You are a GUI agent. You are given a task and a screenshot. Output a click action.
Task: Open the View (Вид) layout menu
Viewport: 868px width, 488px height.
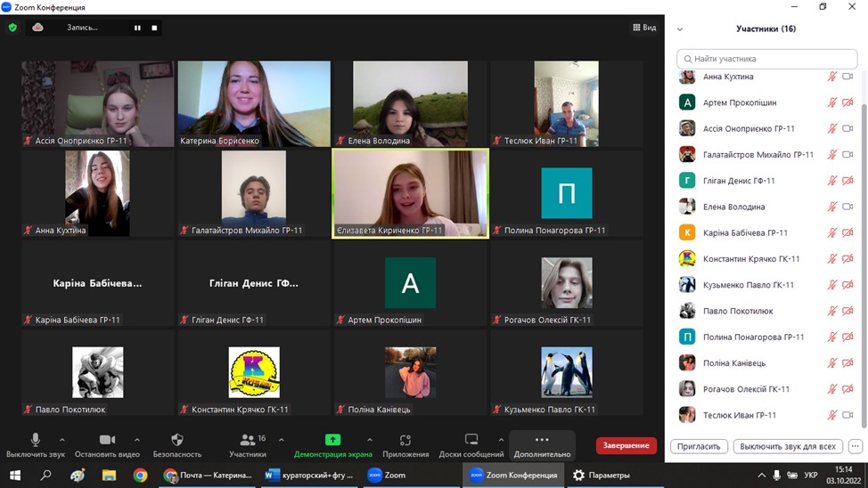point(643,28)
